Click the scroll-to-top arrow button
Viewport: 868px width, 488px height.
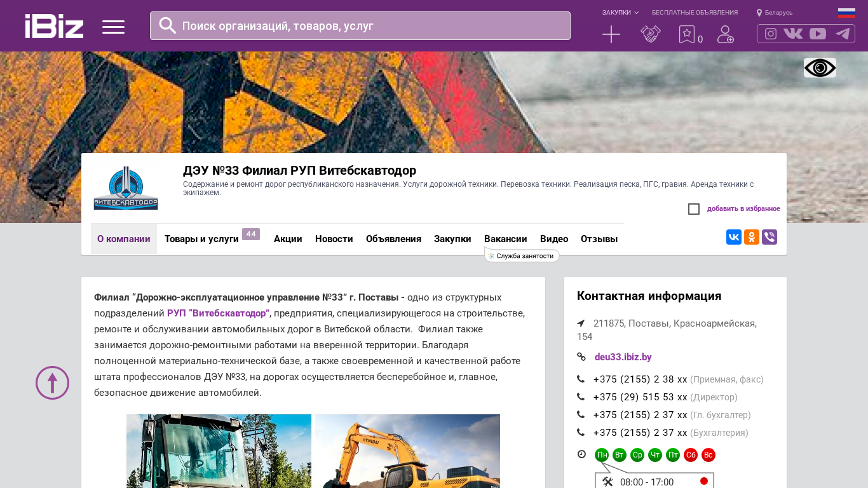pyautogui.click(x=52, y=383)
